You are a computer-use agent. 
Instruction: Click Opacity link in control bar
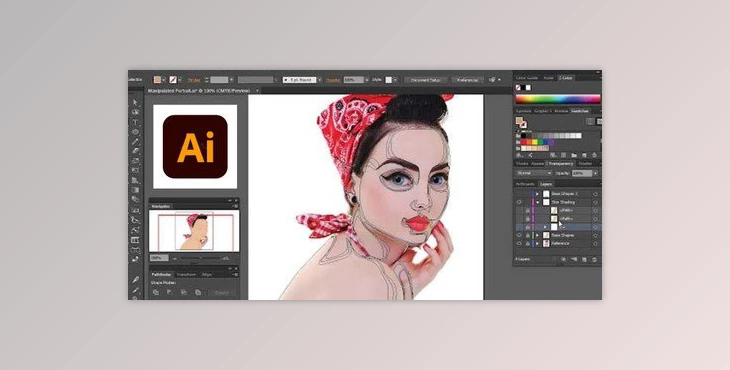[x=332, y=80]
